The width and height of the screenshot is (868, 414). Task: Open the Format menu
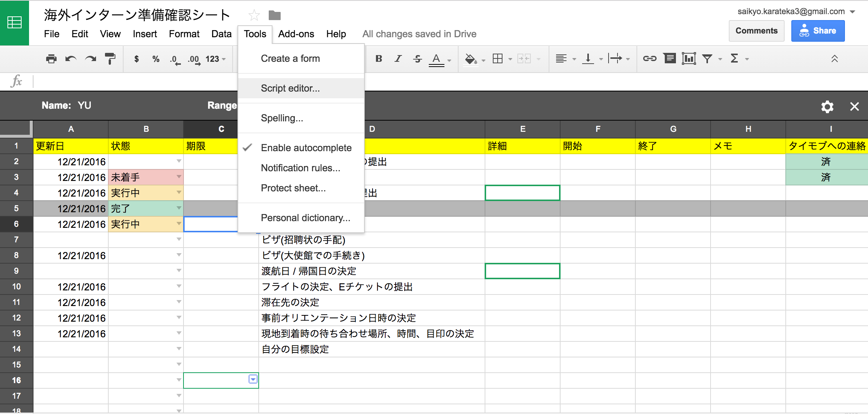coord(184,34)
